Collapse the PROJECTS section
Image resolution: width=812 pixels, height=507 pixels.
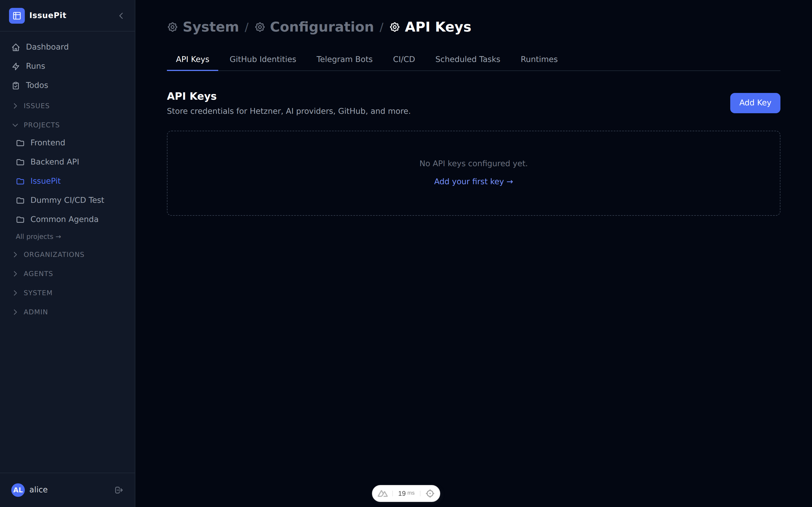(16, 125)
